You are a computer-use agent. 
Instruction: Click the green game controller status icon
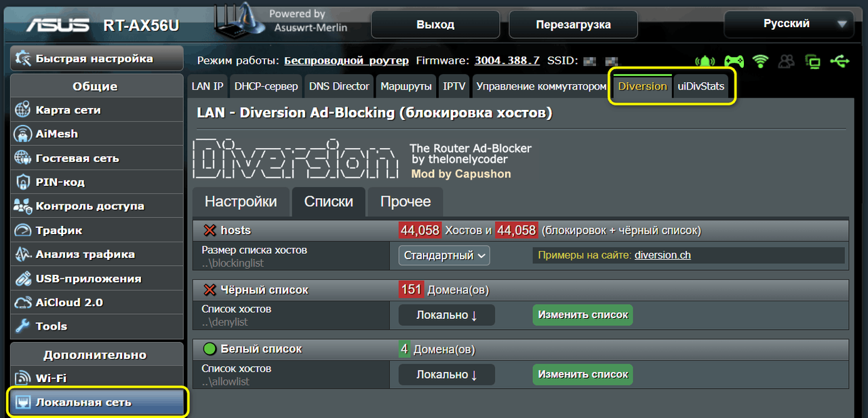734,61
